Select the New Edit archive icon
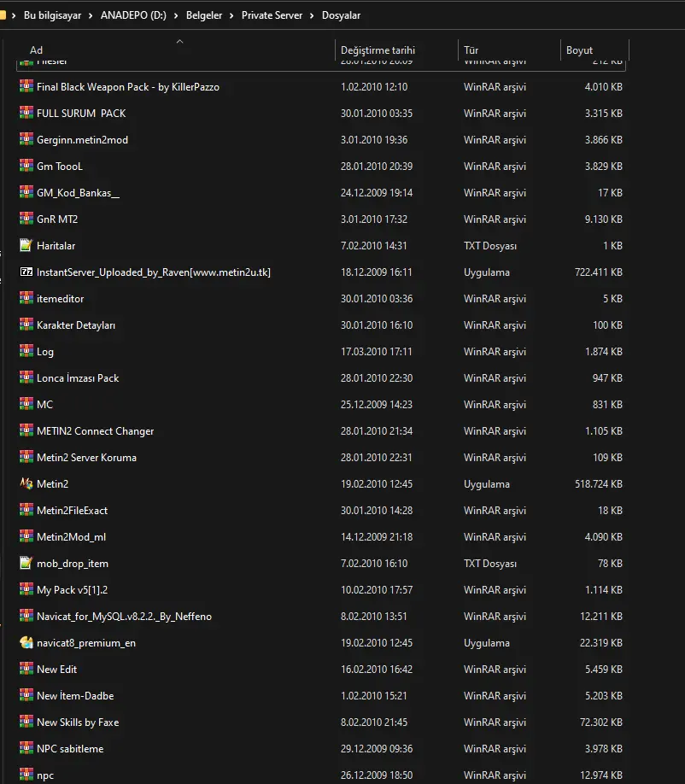 click(26, 670)
